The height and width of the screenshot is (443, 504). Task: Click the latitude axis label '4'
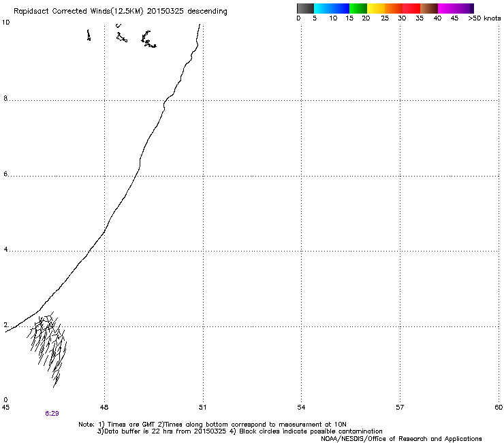[x=5, y=249]
